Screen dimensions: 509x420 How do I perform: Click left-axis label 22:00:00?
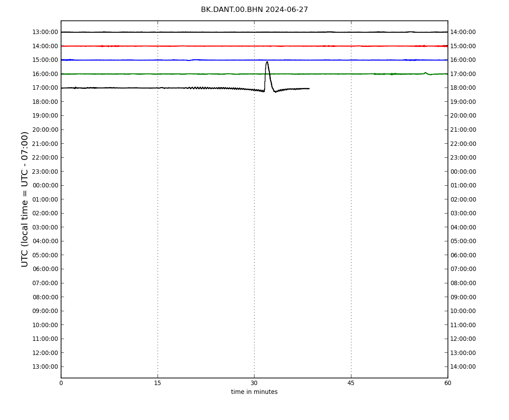point(45,158)
